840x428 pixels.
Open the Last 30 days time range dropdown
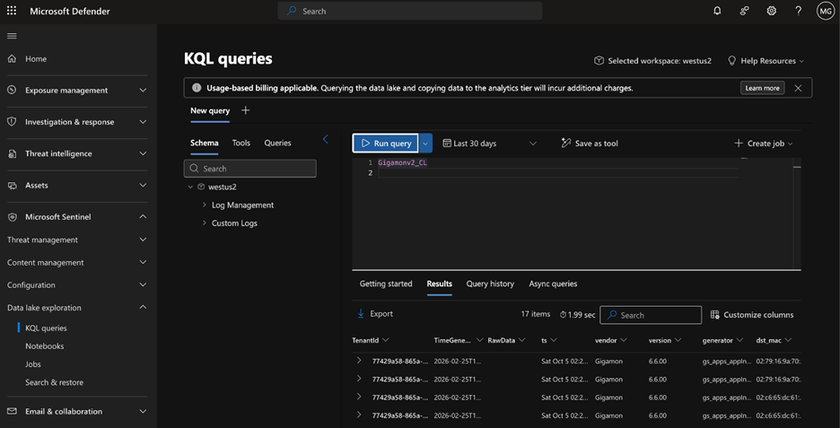click(532, 143)
